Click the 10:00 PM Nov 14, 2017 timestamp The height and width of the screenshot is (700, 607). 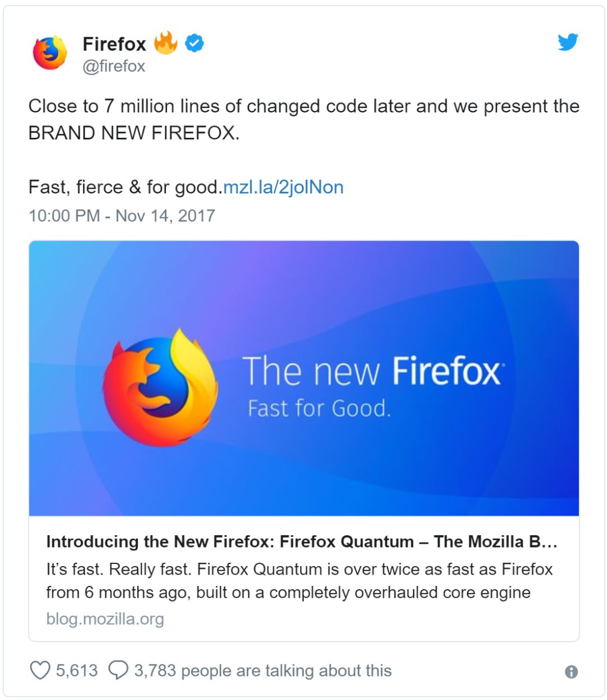coord(122,216)
